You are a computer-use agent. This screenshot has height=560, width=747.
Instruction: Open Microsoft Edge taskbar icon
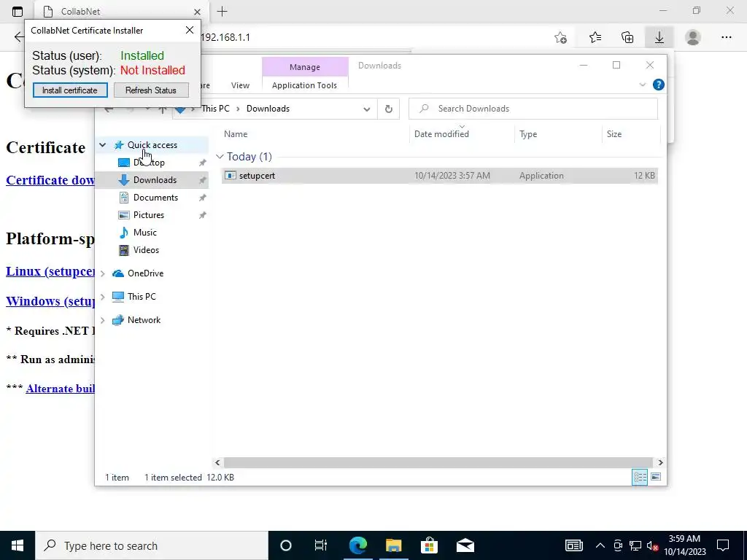357,545
